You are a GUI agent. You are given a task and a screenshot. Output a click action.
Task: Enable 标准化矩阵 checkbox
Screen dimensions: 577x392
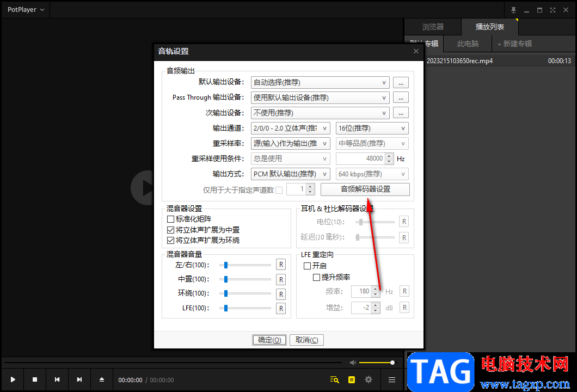pos(171,219)
